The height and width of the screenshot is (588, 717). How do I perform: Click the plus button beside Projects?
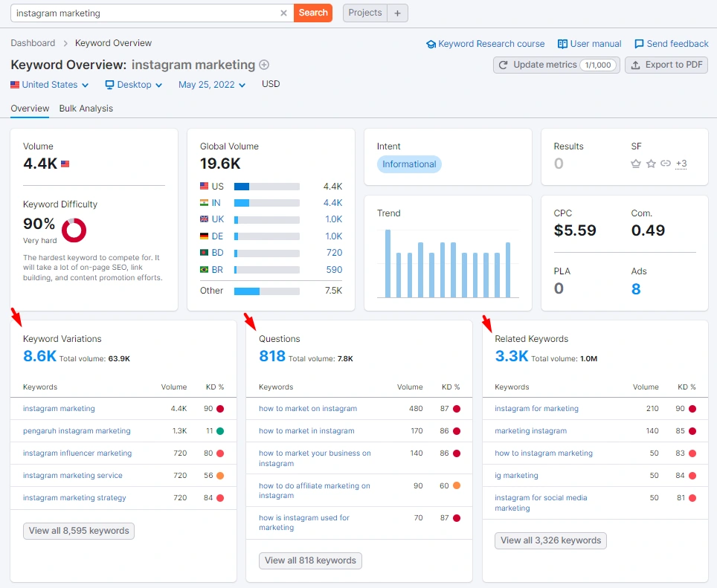point(397,13)
